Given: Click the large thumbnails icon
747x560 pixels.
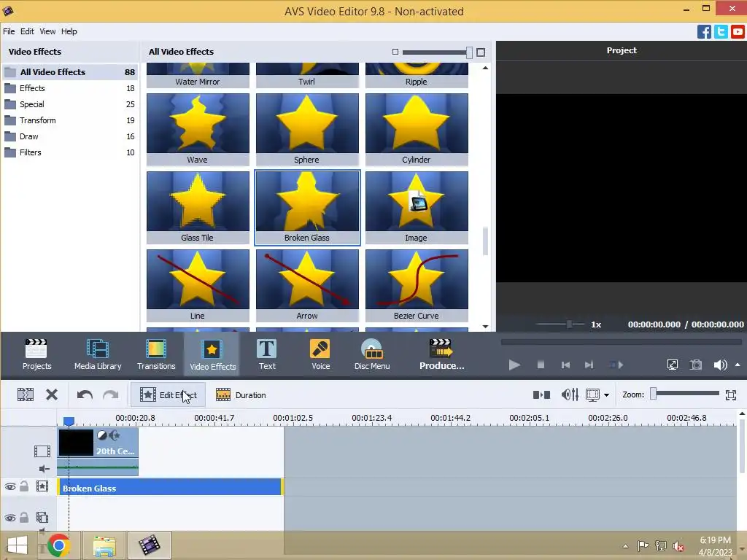Looking at the screenshot, I should [481, 52].
